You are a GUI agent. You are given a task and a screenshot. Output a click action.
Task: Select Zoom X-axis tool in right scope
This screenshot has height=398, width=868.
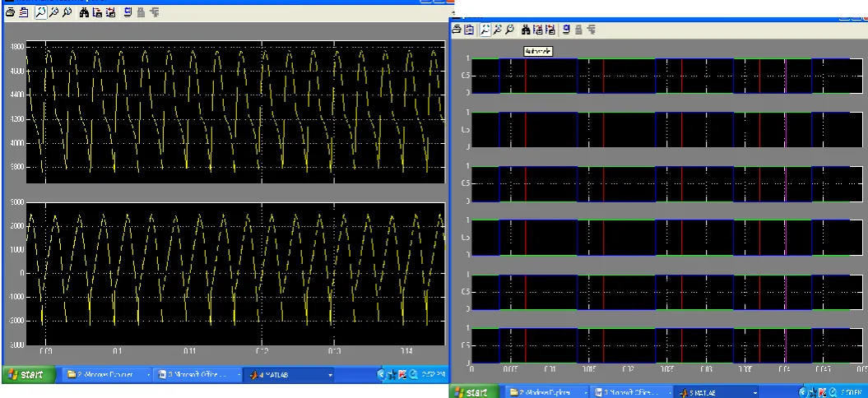(x=498, y=30)
